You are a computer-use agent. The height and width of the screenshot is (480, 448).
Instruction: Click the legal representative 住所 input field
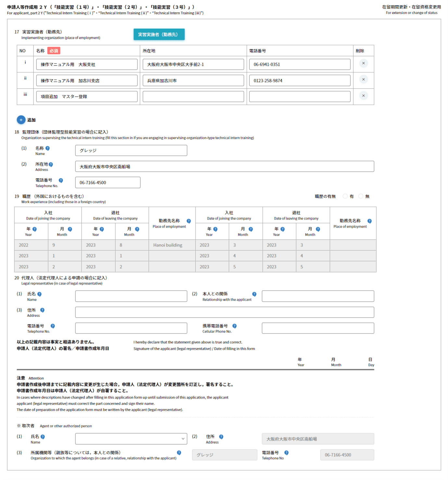pyautogui.click(x=224, y=312)
